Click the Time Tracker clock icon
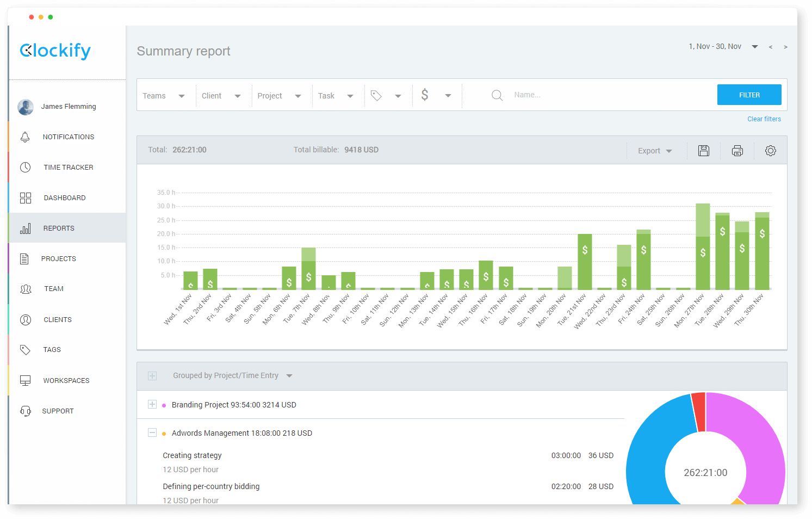 26,168
